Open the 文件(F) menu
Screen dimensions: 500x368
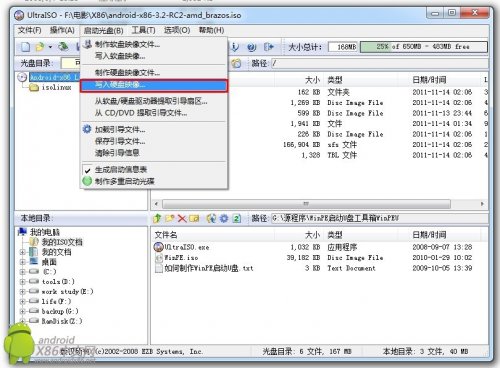[30, 30]
